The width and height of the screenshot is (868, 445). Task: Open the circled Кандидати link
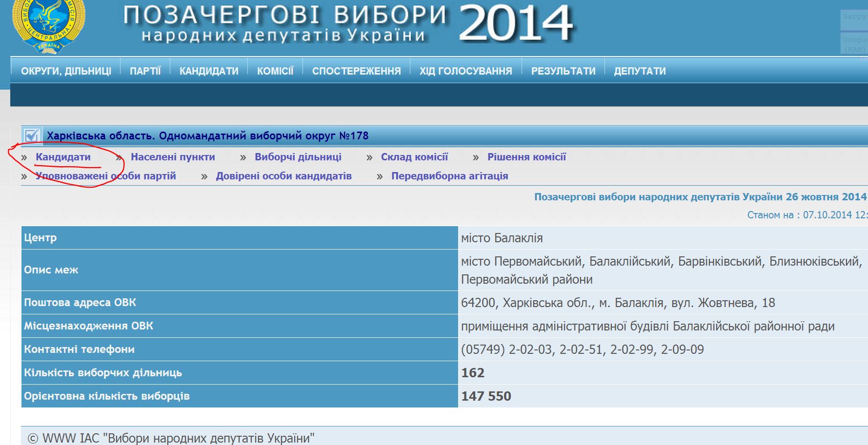[x=63, y=157]
